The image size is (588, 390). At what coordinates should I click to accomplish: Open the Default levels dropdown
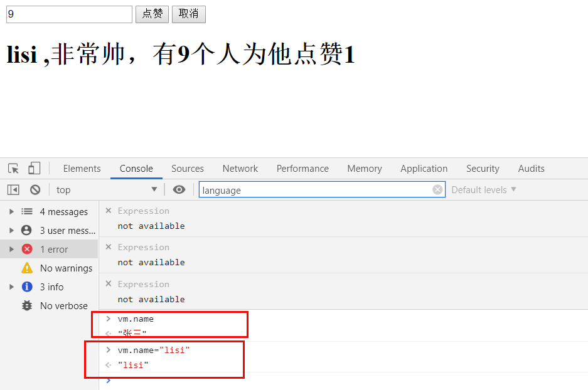point(484,190)
